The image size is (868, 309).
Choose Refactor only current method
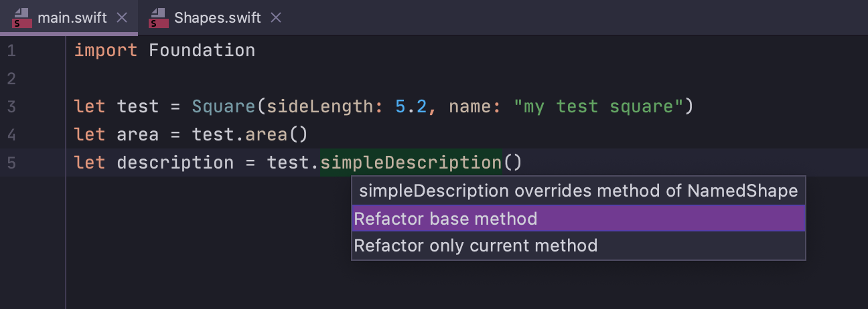(579, 246)
